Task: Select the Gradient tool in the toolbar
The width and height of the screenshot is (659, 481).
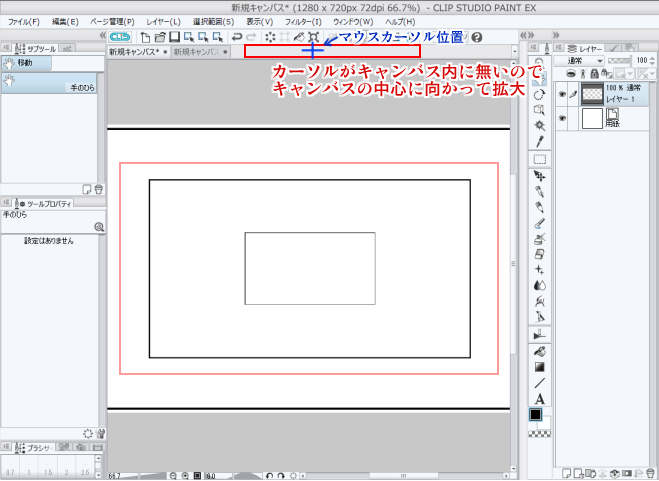Action: 539,366
